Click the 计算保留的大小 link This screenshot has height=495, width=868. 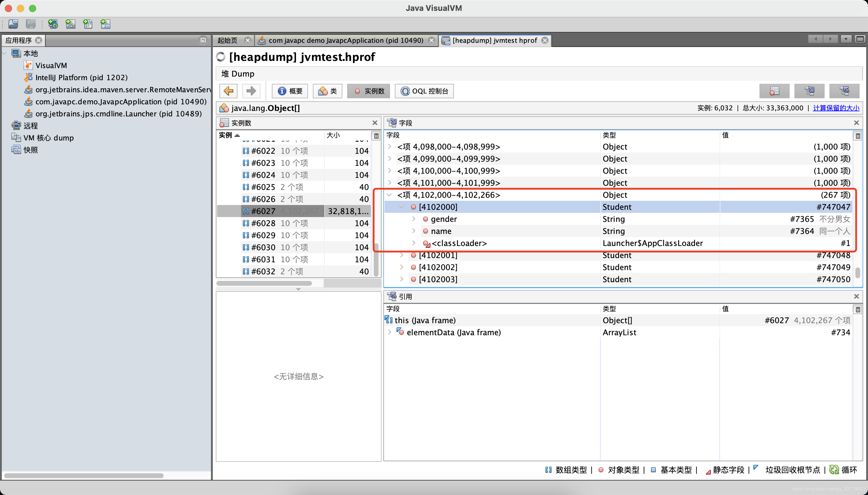[x=836, y=108]
